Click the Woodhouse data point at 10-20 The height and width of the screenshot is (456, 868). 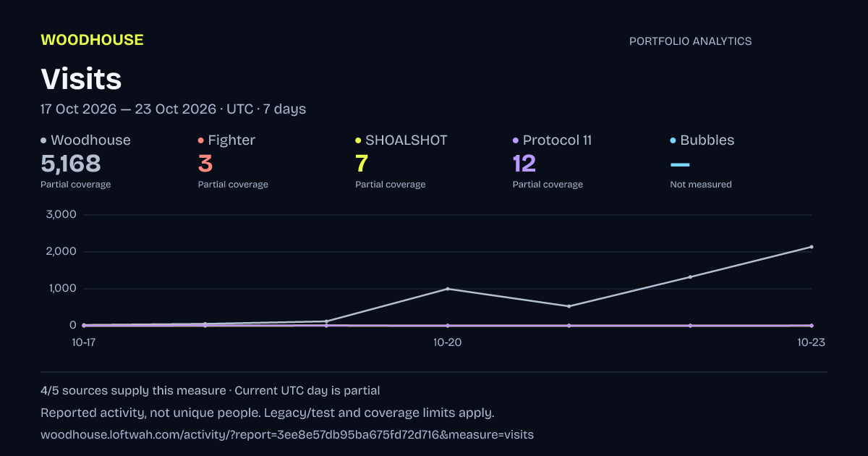click(x=448, y=289)
